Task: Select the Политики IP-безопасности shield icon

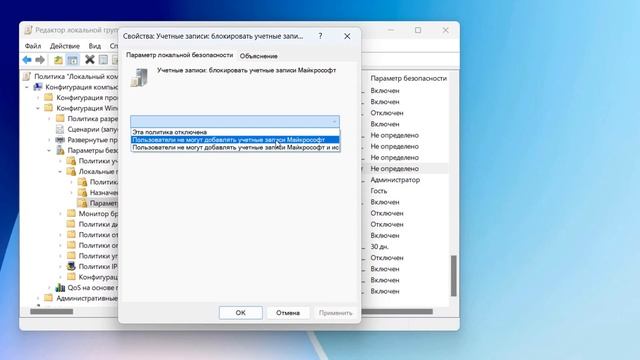Action: pos(71,266)
